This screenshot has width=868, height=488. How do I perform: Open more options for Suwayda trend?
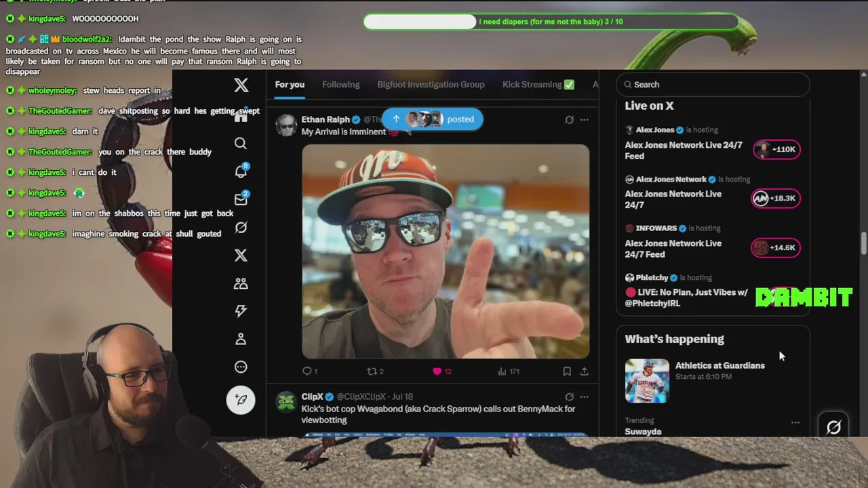[x=795, y=422]
